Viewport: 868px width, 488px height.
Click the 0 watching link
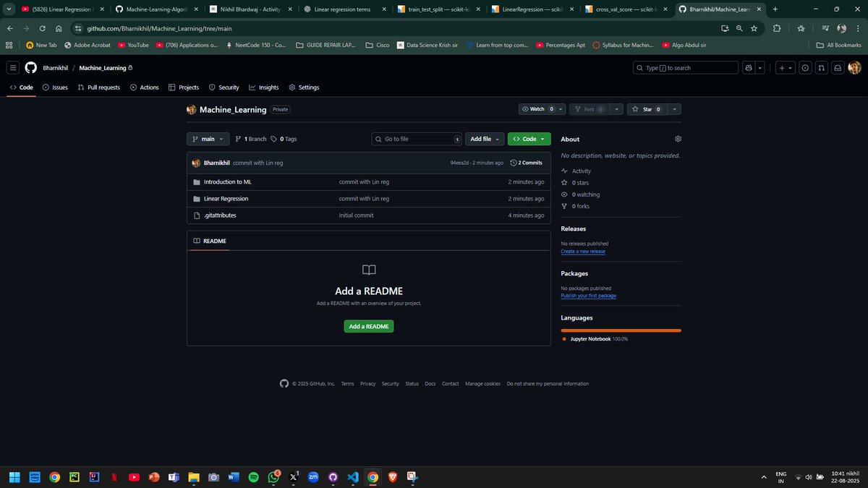pos(581,194)
